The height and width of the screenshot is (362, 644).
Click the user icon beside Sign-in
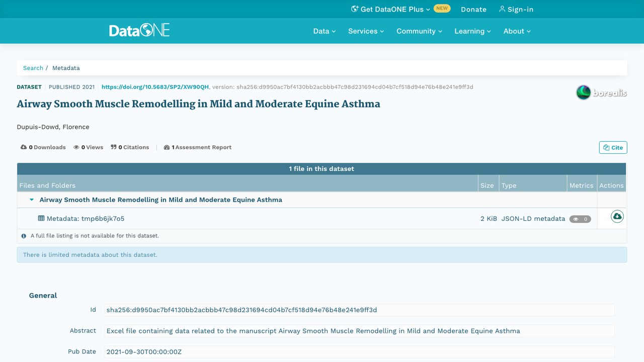[x=502, y=9]
